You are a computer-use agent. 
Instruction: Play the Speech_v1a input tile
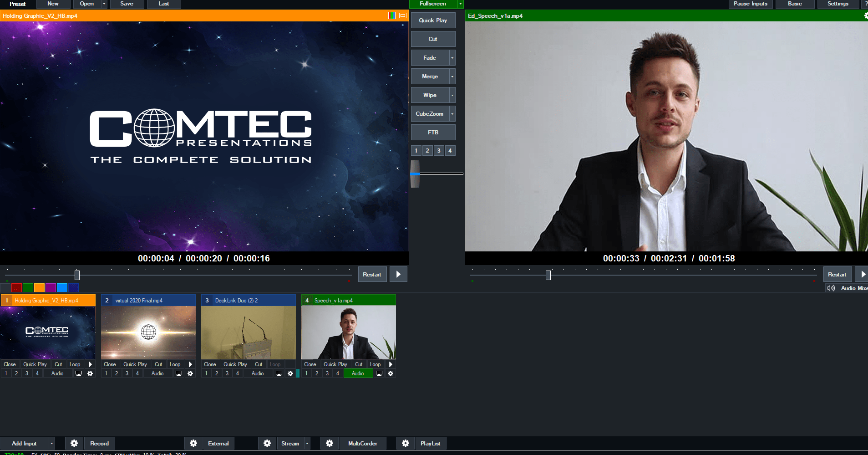[391, 364]
